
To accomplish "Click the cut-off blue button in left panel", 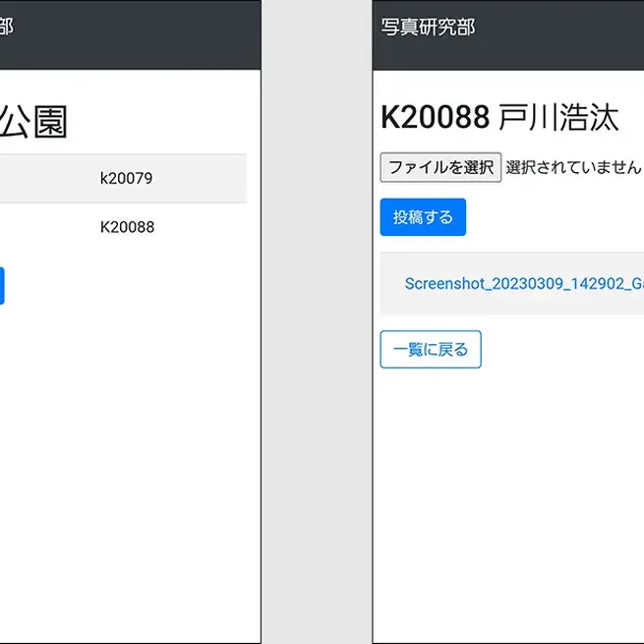I will pyautogui.click(x=2, y=285).
